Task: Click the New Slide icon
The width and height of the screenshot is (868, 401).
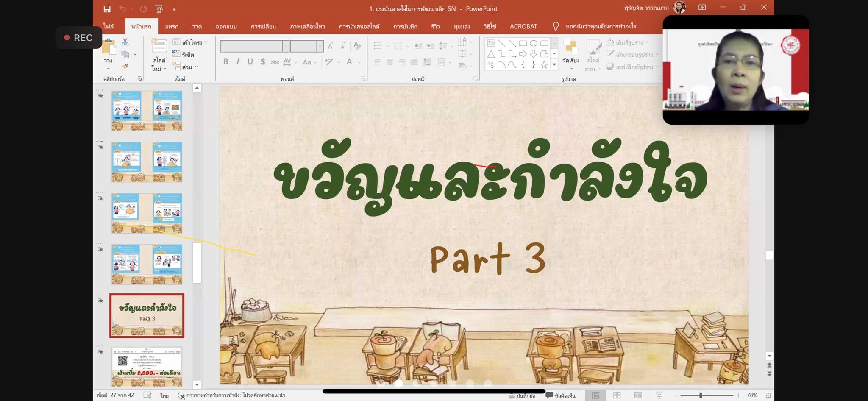Action: pos(159,47)
